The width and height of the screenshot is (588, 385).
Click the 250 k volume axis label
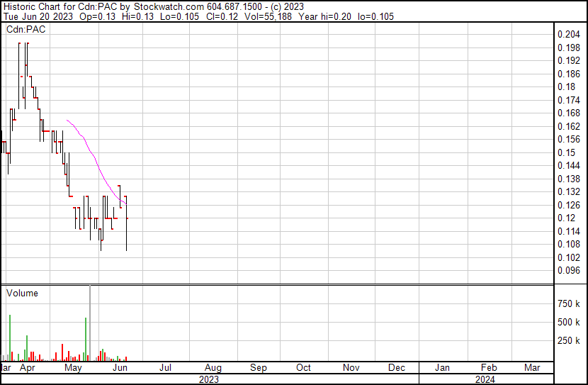[x=570, y=341]
